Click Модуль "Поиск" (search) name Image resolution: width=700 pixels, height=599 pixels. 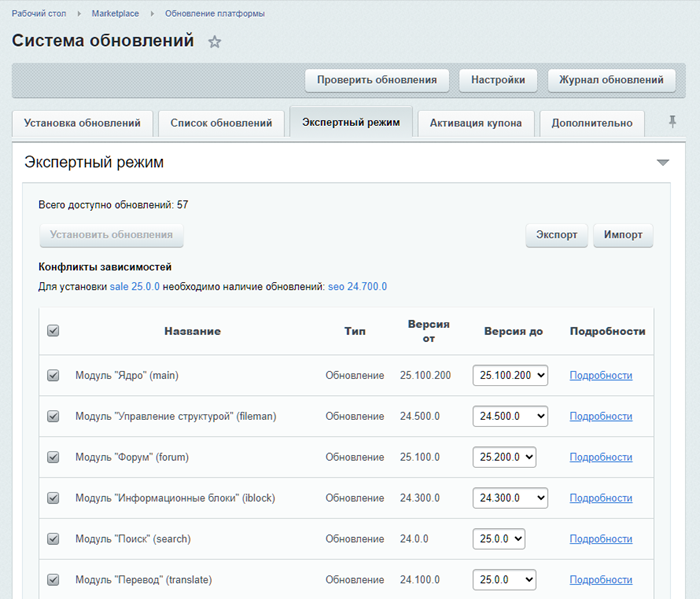133,539
